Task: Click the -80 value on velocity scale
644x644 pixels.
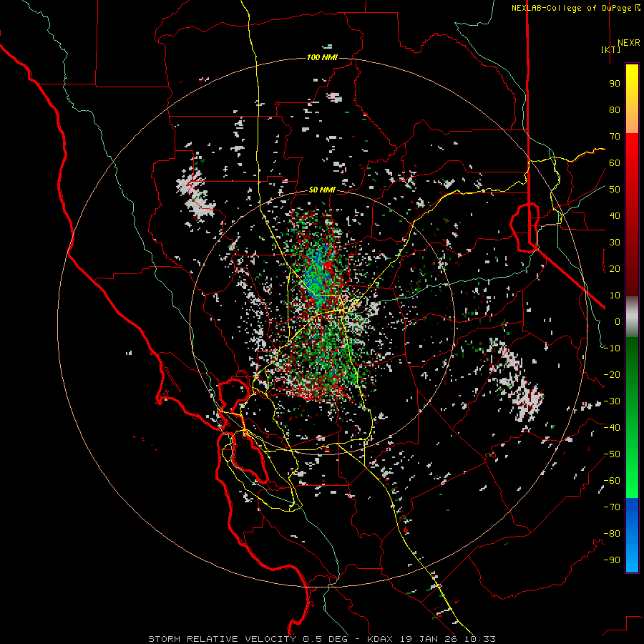Action: click(x=612, y=534)
